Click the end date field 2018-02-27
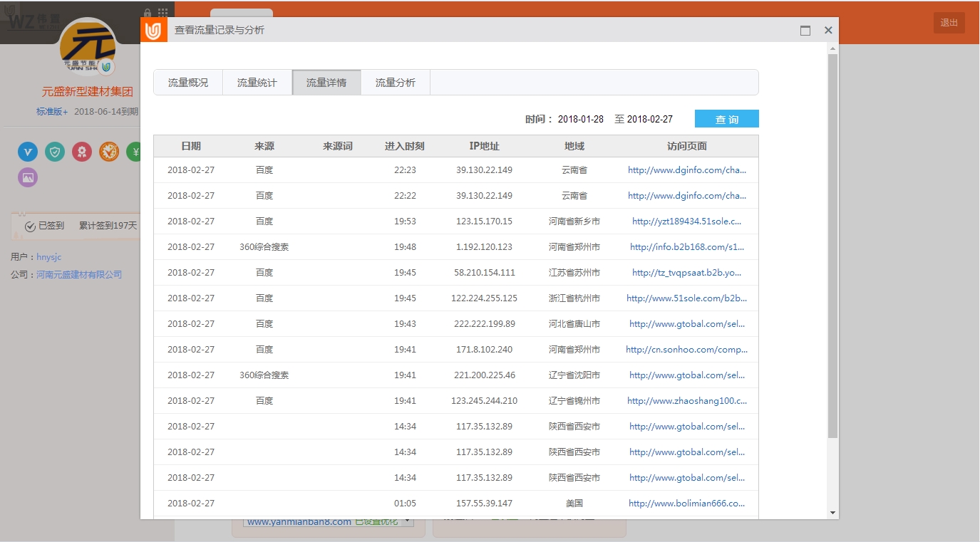The height and width of the screenshot is (542, 980). tap(650, 119)
